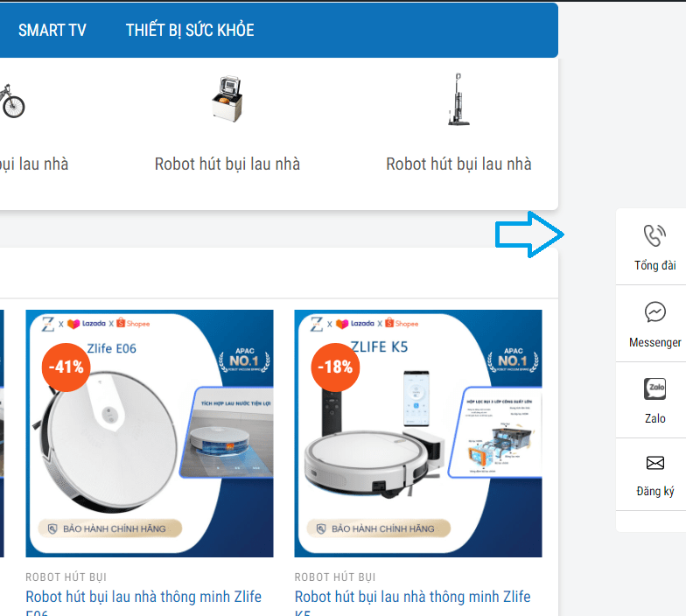Click the -41% discount badge

(x=66, y=367)
